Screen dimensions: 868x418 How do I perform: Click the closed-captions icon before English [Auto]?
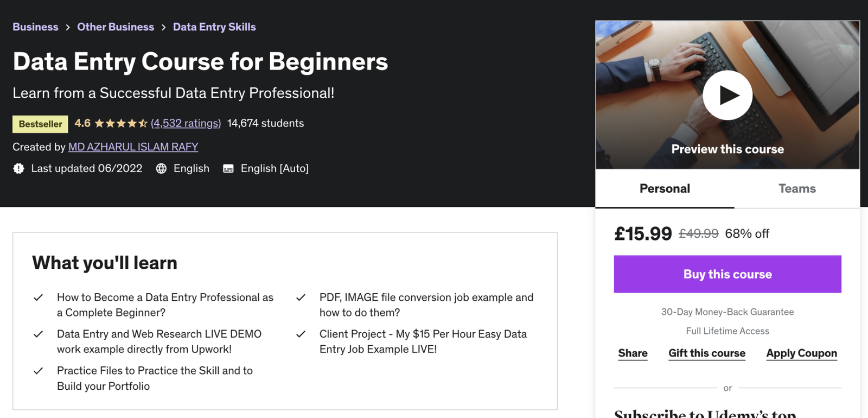(x=228, y=168)
